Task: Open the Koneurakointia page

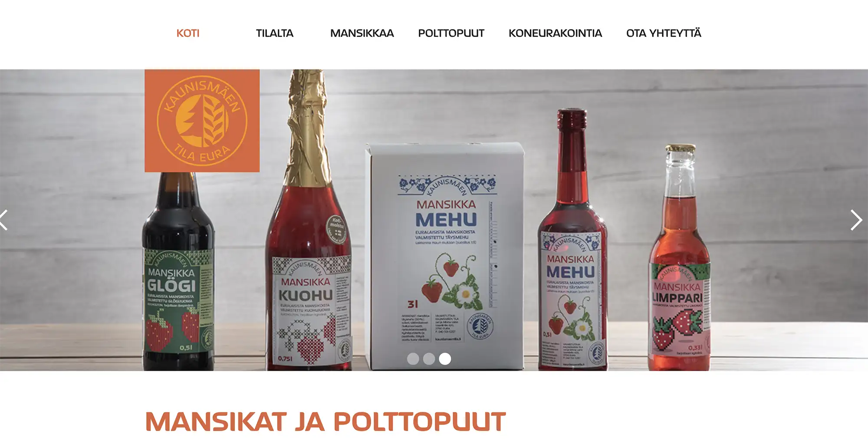Action: tap(555, 33)
